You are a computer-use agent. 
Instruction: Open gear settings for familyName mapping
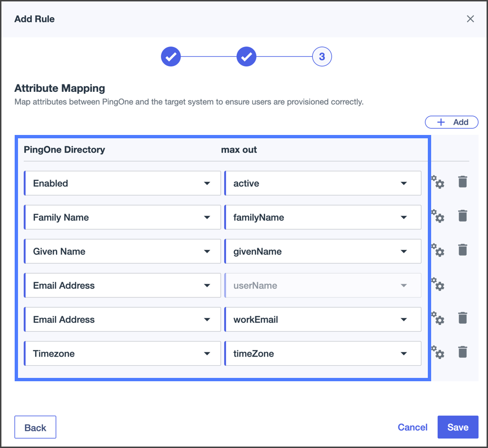tap(438, 217)
